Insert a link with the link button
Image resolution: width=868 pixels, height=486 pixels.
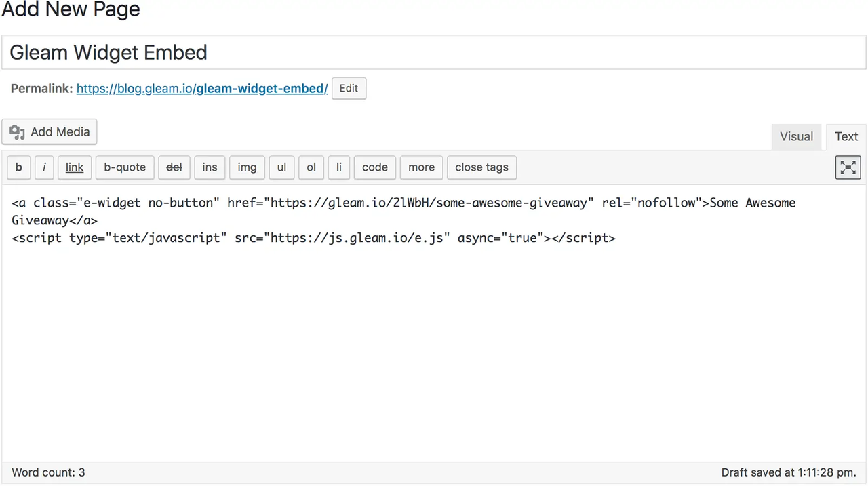click(75, 167)
